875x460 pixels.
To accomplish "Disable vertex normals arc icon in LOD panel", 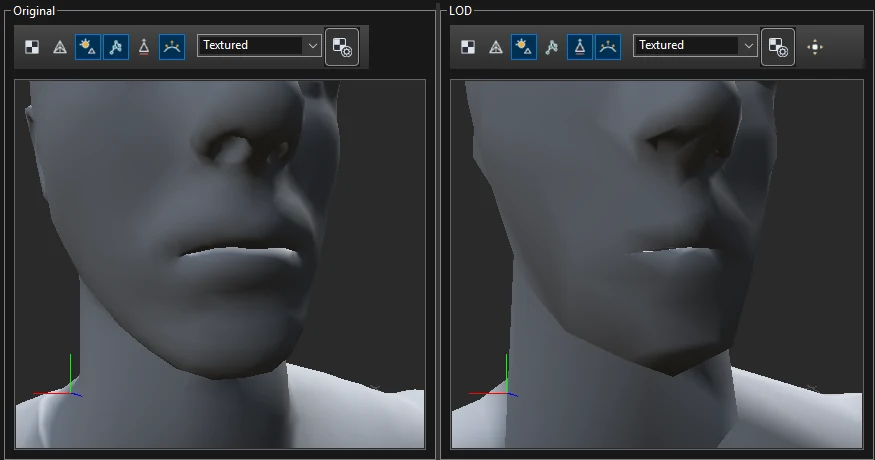I will [x=607, y=47].
